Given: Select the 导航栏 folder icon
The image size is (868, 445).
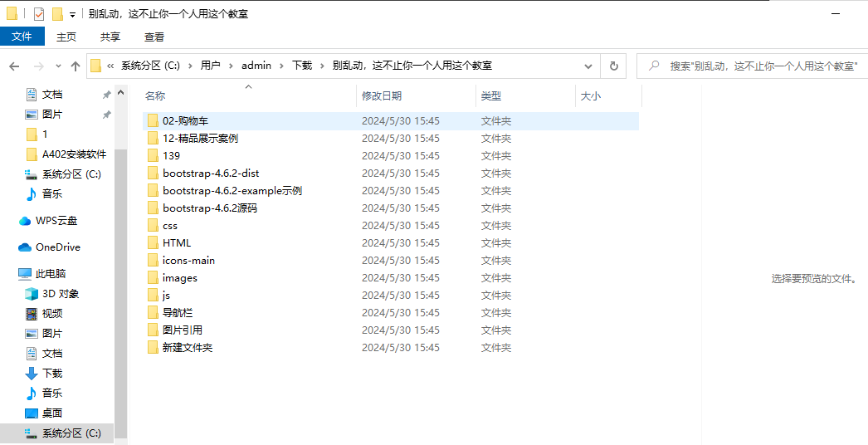Looking at the screenshot, I should 153,312.
